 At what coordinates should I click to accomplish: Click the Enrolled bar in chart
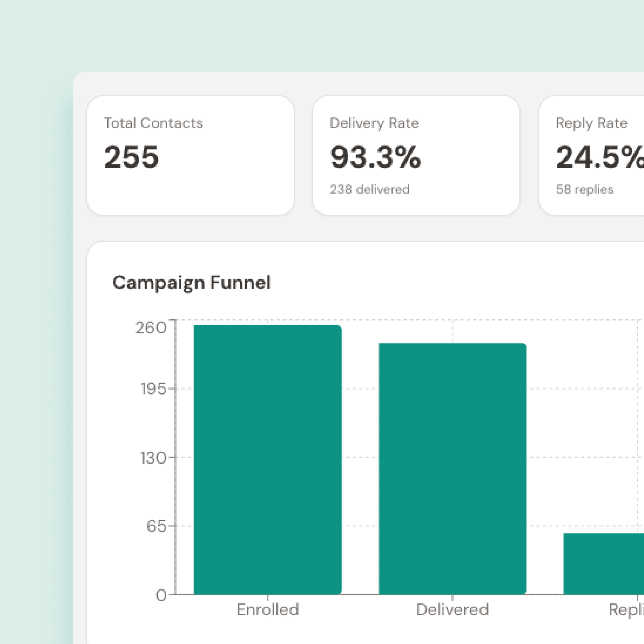coord(268,460)
